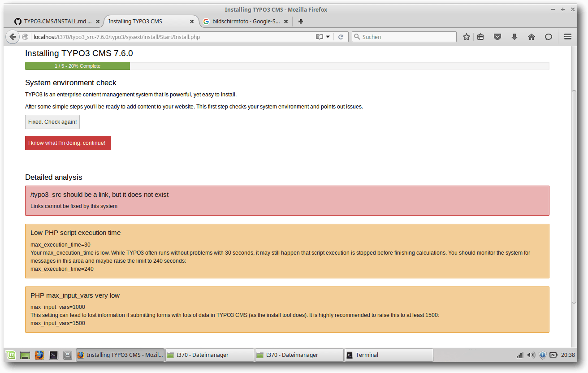Launch Firefox from the panel launcher
588x373 pixels.
[39, 355]
